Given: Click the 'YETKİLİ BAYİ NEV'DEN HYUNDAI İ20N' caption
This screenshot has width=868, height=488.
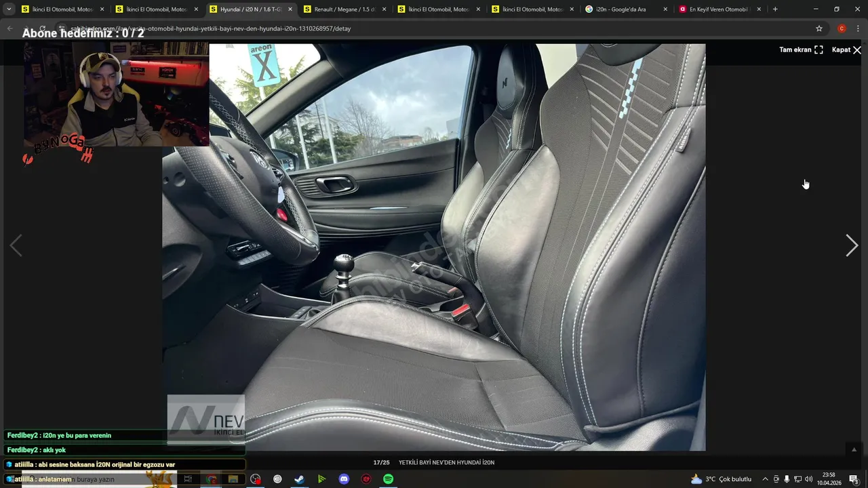Looking at the screenshot, I should pos(446,462).
